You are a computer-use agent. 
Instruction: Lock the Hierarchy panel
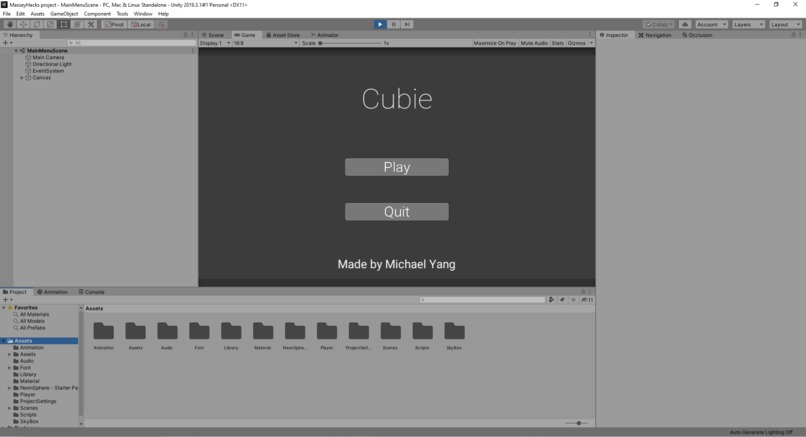[x=186, y=35]
